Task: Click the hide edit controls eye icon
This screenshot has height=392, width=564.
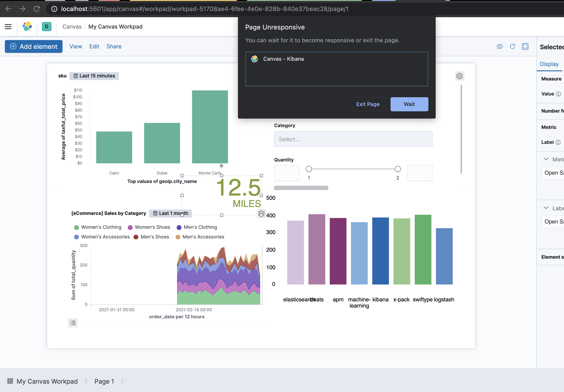Action: 499,46
